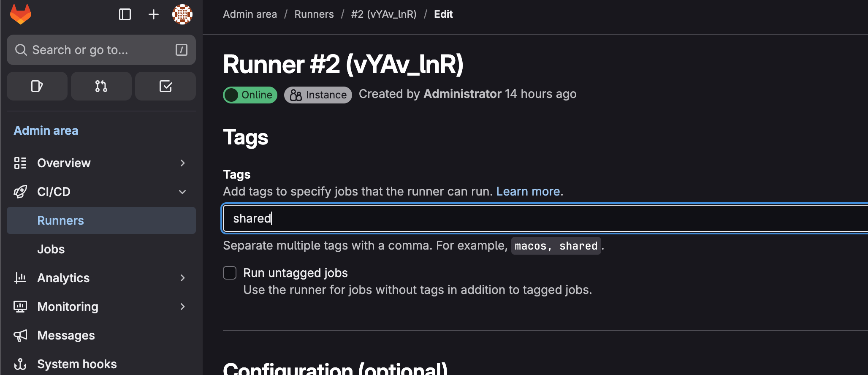
Task: Open the Learn more link
Action: tap(528, 191)
